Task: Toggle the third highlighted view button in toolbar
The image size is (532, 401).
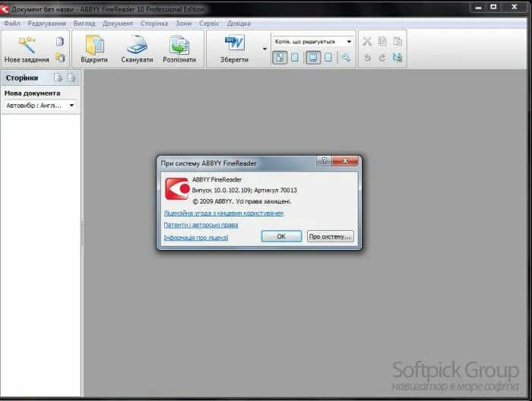Action: tap(313, 57)
